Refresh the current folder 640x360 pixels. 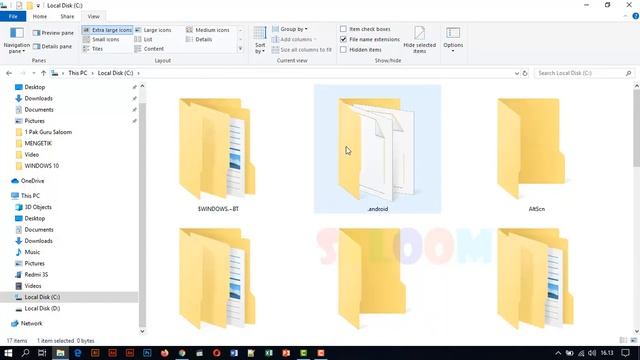click(x=525, y=73)
